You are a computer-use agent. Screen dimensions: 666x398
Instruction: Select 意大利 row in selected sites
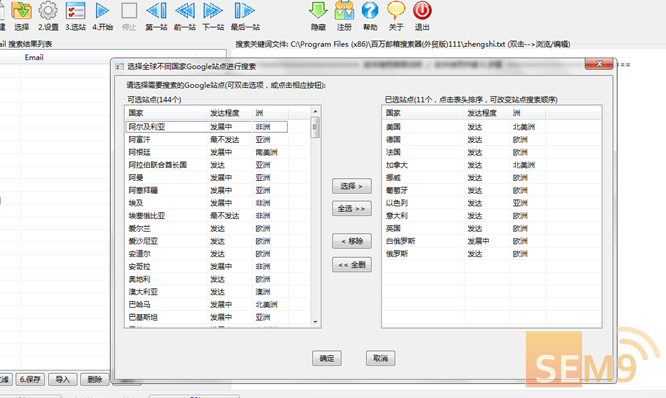click(x=464, y=216)
